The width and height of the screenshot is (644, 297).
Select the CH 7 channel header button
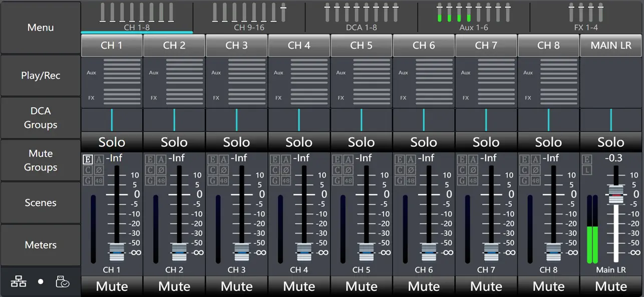point(486,45)
